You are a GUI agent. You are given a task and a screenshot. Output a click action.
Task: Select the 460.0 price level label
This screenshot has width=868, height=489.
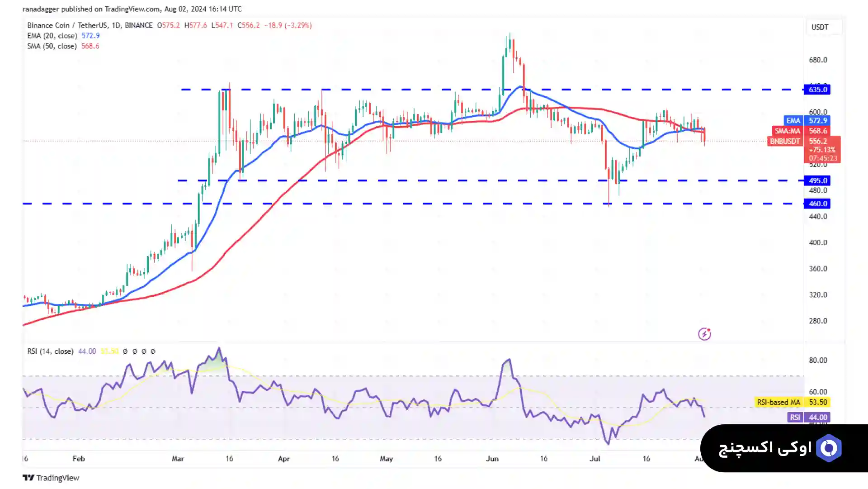(x=817, y=204)
